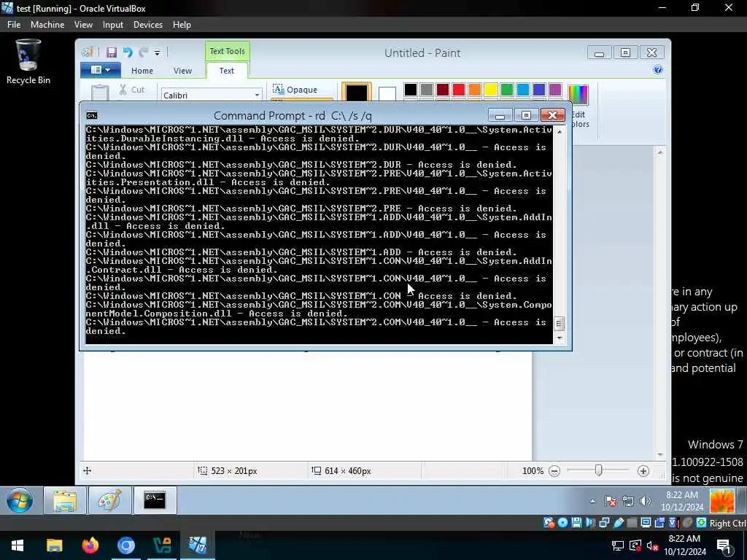Screen dimensions: 747x560
Task: Switch to the View ribbon tab
Action: coord(182,71)
